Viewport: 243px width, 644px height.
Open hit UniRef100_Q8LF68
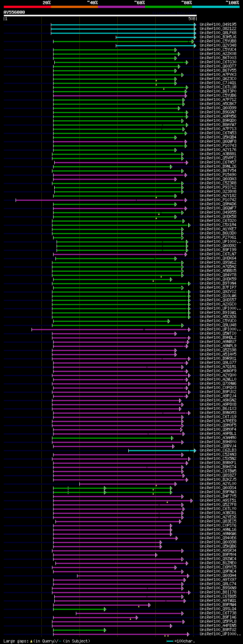point(218,33)
